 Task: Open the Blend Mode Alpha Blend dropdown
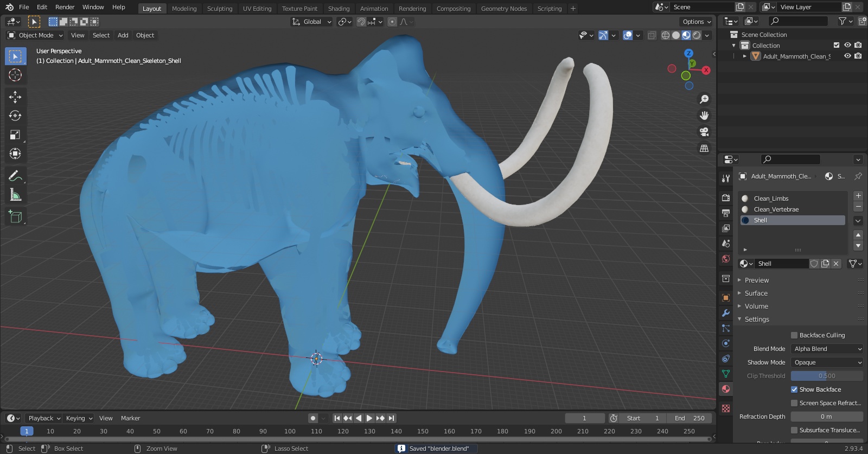827,349
